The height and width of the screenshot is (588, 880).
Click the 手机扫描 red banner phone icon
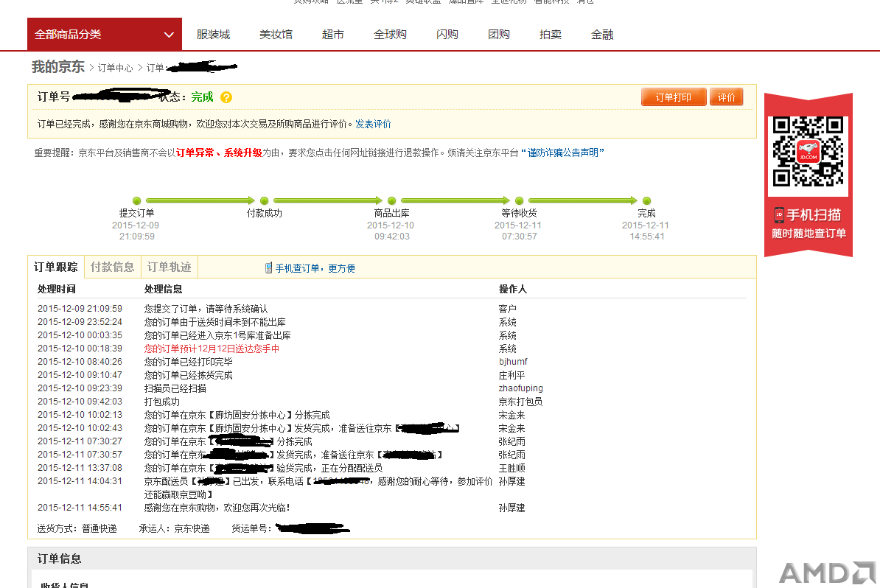(779, 215)
